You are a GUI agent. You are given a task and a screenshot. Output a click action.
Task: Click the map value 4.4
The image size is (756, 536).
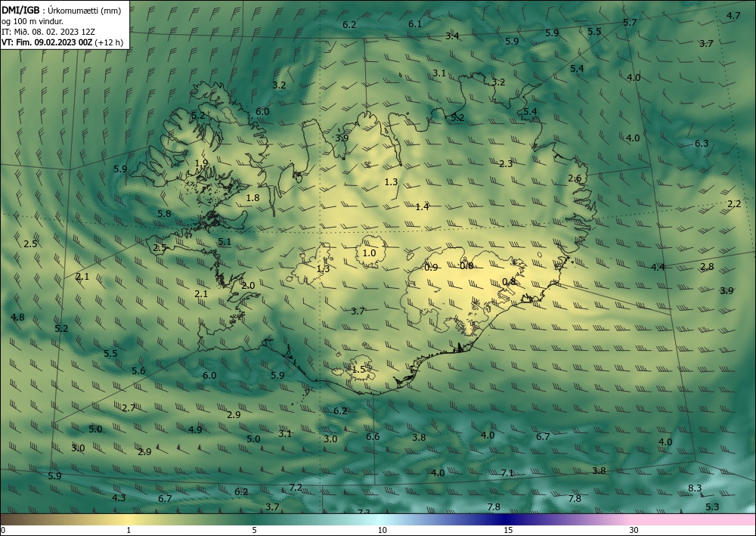658,267
